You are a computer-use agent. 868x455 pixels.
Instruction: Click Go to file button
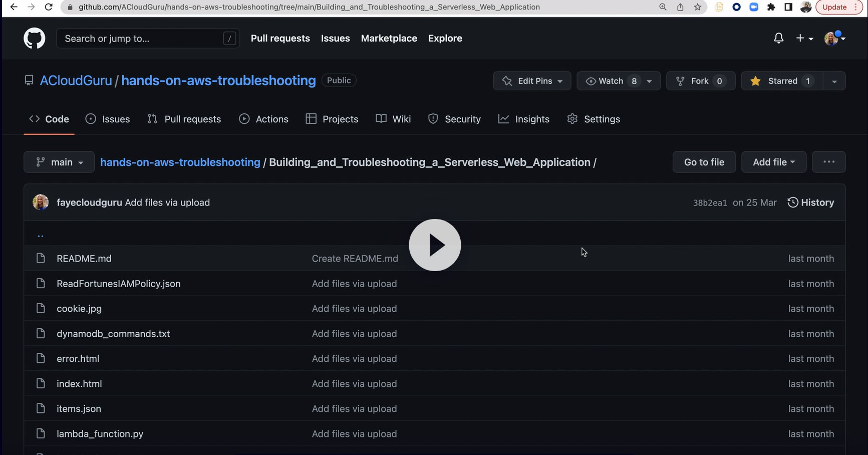coord(704,162)
